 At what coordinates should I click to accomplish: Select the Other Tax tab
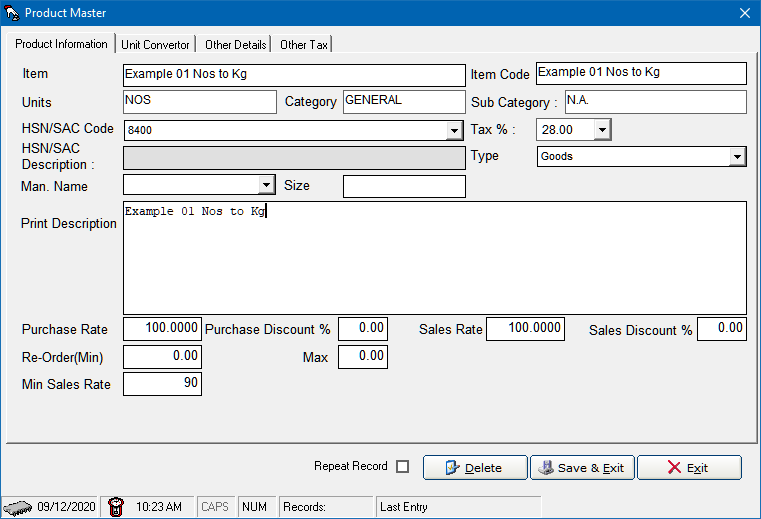click(304, 45)
